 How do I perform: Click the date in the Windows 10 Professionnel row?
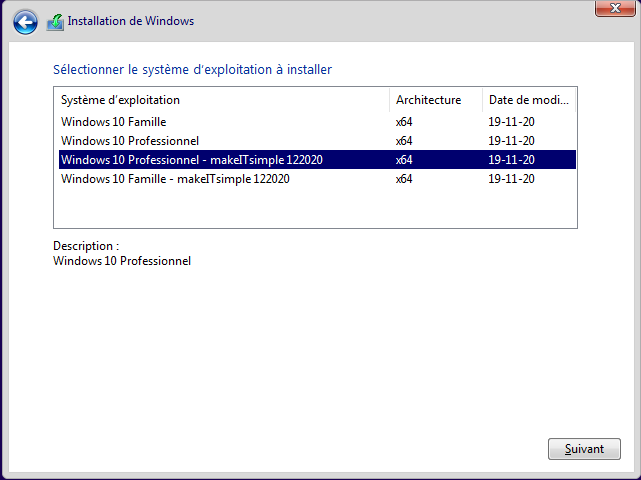[511, 141]
